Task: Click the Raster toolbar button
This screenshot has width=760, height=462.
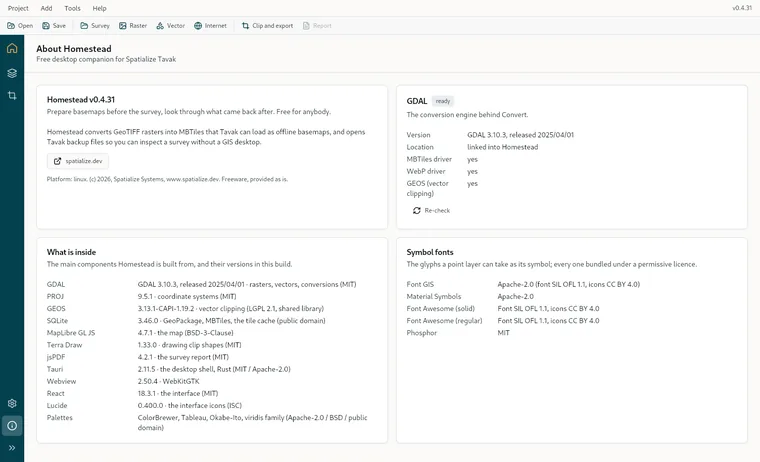Action: click(x=133, y=26)
